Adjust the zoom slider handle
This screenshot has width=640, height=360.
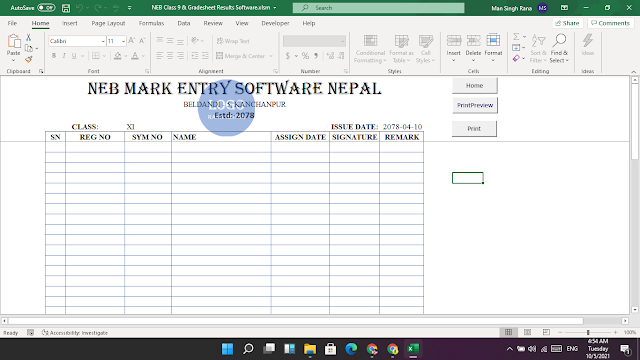[588, 332]
